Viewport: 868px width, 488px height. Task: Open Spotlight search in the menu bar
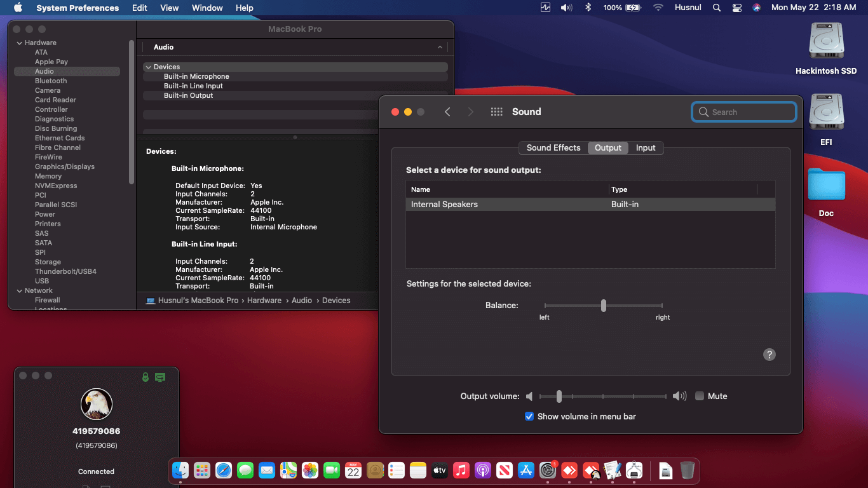coord(717,8)
